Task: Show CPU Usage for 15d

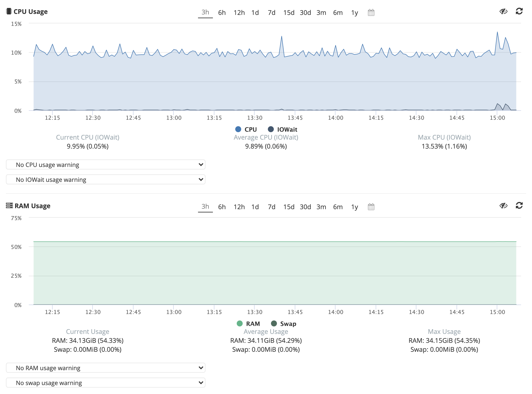Action: tap(289, 13)
